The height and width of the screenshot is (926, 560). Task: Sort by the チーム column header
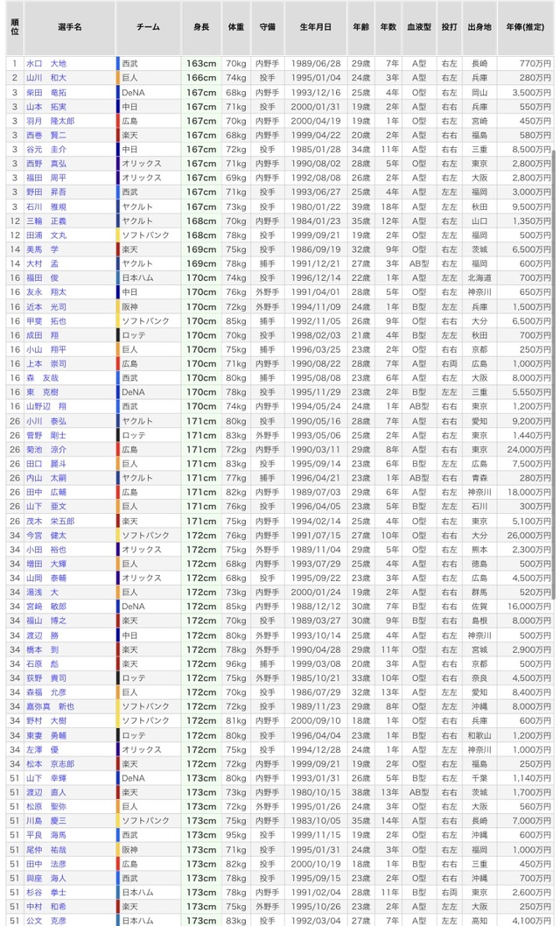148,27
